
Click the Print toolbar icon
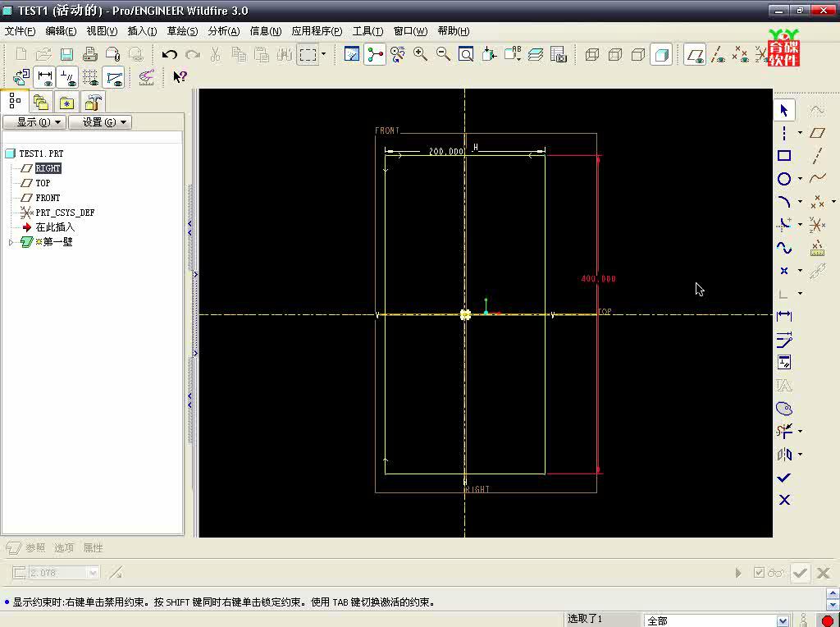(x=90, y=54)
